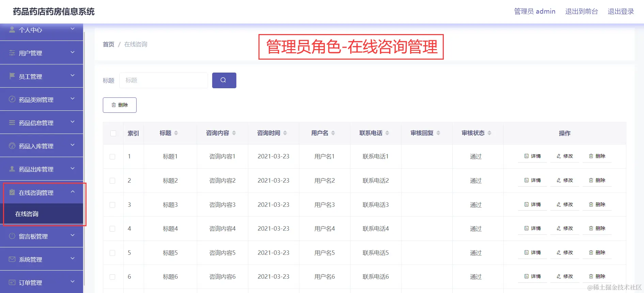The image size is (644, 293).
Task: Sort table by 咨询内容 column arrows
Action: [x=234, y=133]
